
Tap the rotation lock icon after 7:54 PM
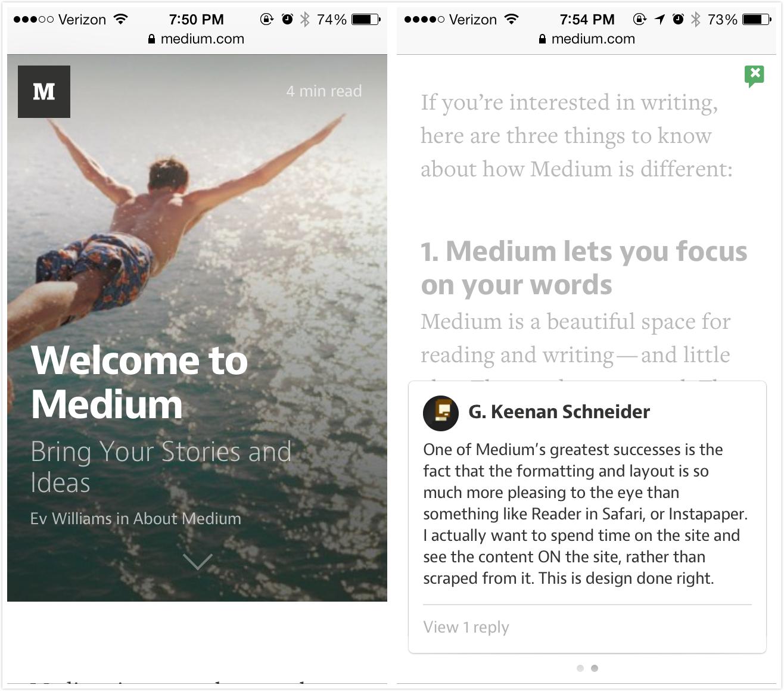point(640,19)
